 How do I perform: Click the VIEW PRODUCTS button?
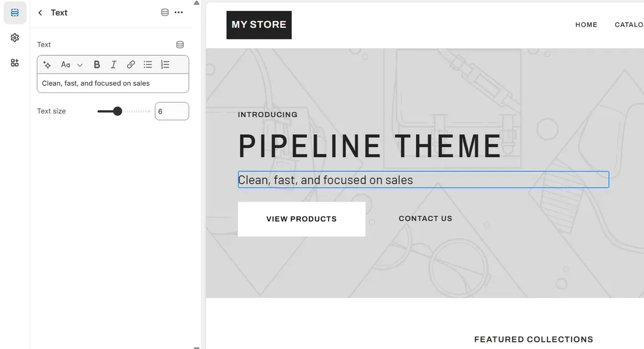(x=301, y=219)
